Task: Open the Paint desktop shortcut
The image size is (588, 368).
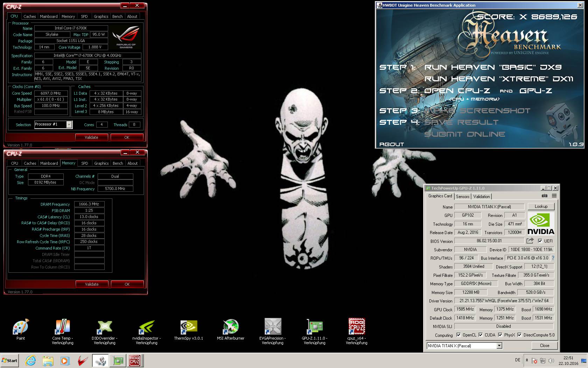Action: click(21, 329)
